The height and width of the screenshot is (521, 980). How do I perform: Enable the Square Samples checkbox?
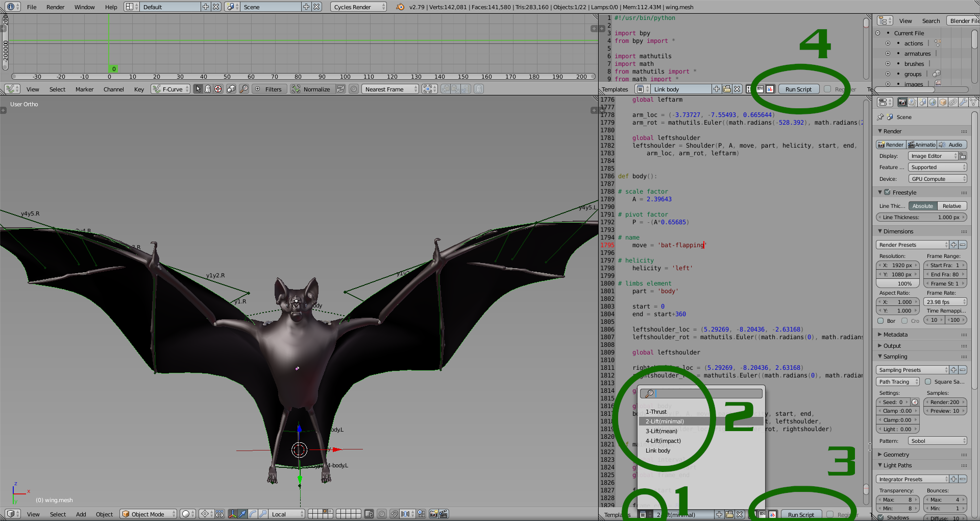[x=928, y=382]
